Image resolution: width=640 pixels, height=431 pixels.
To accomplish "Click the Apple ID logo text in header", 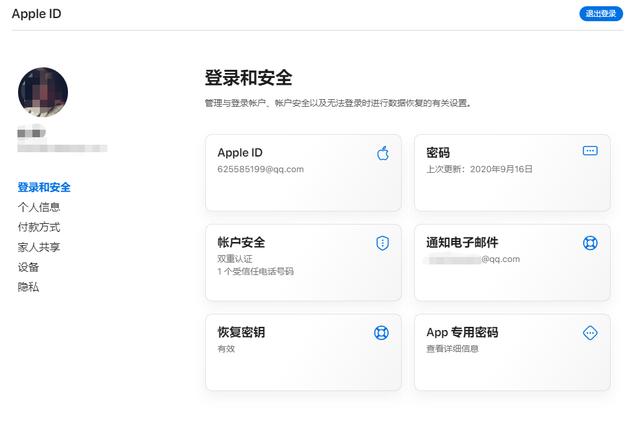I will pos(36,14).
